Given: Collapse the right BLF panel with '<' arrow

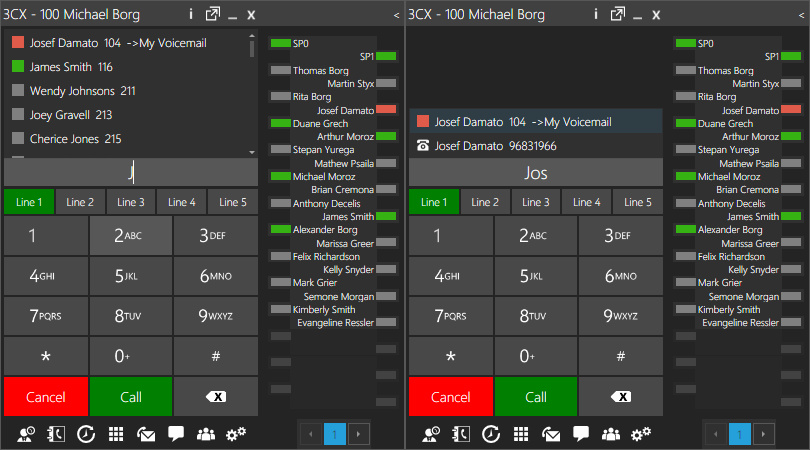Looking at the screenshot, I should tap(801, 15).
